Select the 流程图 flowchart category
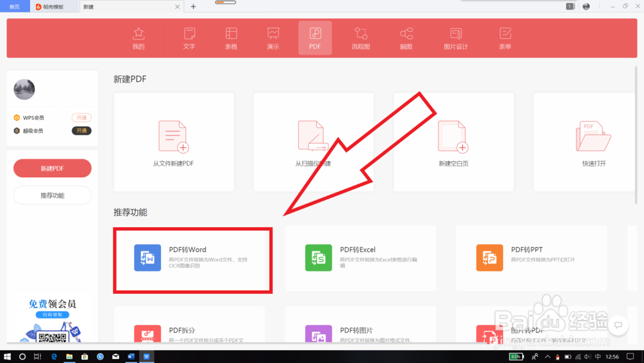Screen dimensions: 644x363 coord(361,38)
